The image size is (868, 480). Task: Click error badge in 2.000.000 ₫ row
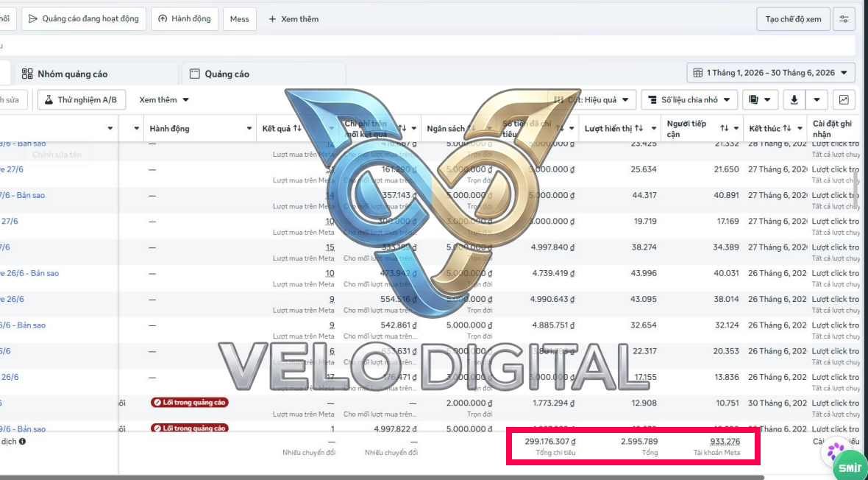coord(190,403)
